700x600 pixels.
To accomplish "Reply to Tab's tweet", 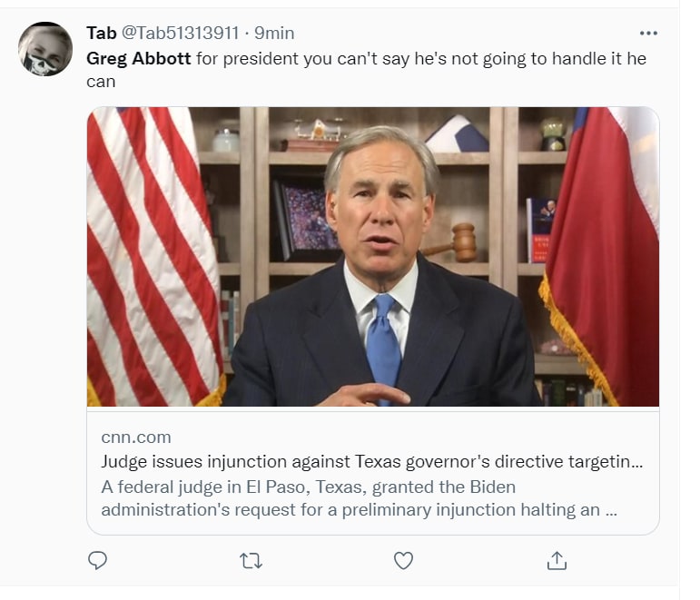I will pyautogui.click(x=97, y=561).
